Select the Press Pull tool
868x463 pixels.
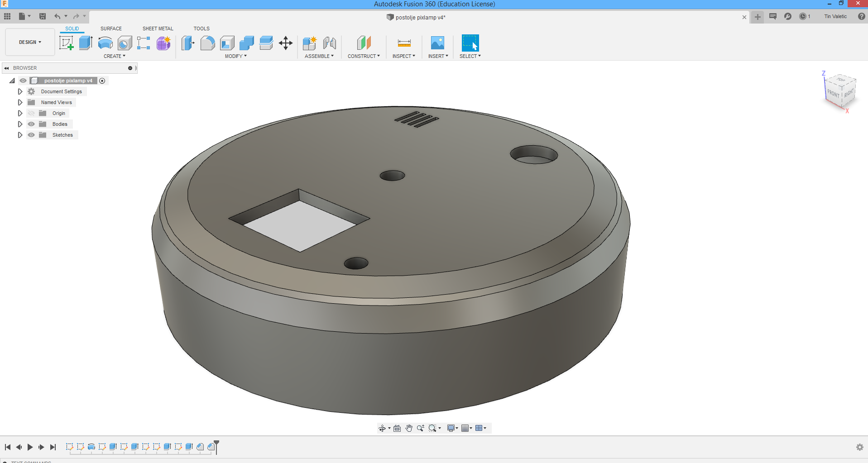[x=188, y=43]
